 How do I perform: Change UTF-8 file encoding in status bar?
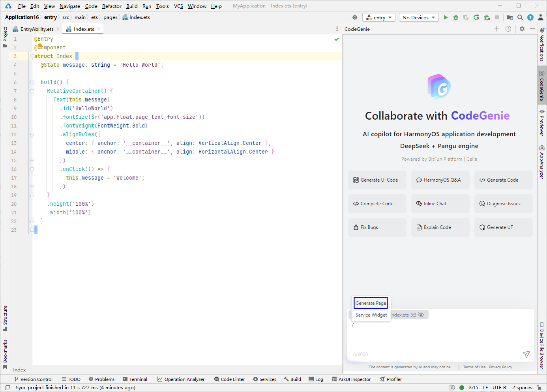(x=499, y=388)
